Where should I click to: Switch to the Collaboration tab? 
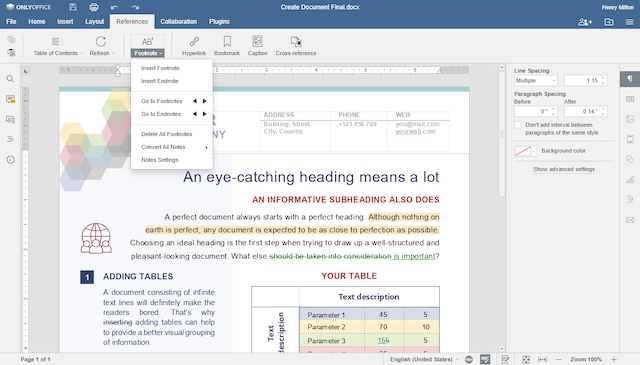[x=178, y=22]
